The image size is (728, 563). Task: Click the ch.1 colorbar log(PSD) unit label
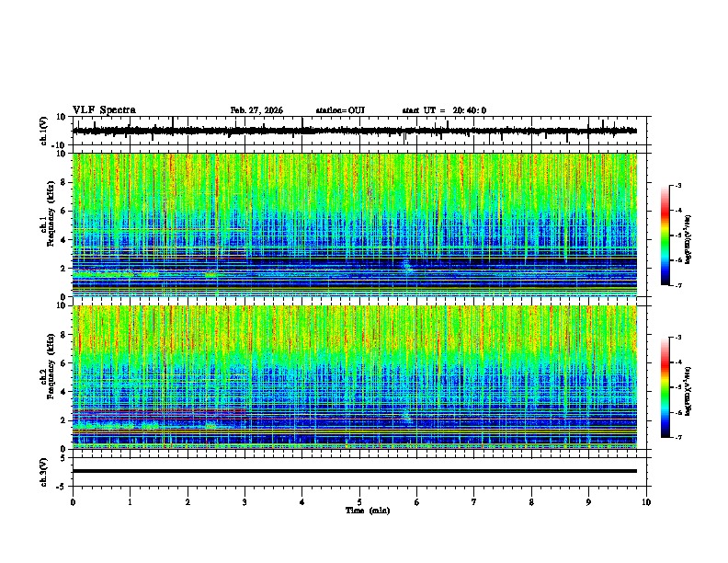[x=688, y=240]
